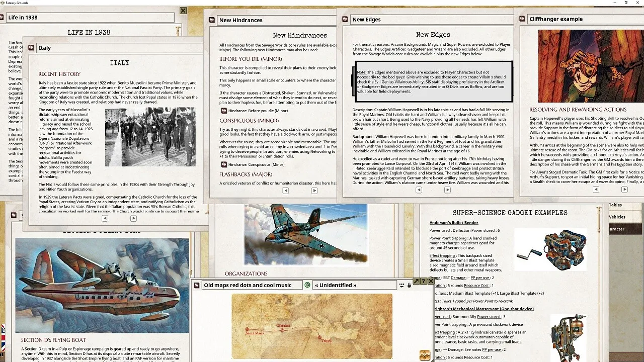Click the RESOLVING AND REWARDING ACTIONS heading
Viewport: 644px width, 362px height.
578,110
